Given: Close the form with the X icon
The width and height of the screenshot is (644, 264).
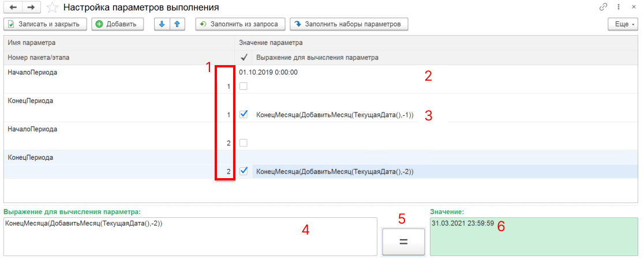Looking at the screenshot, I should coord(634,7).
